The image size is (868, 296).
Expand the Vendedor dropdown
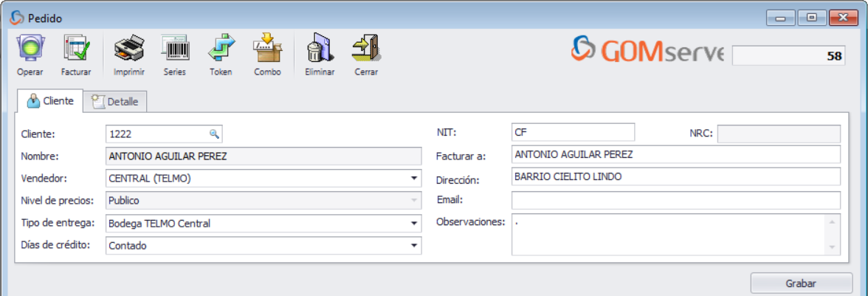coord(413,178)
